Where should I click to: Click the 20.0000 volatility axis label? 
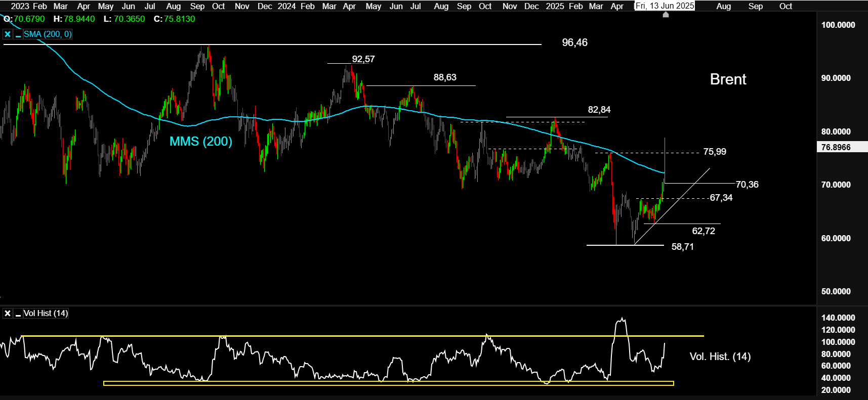(836, 390)
